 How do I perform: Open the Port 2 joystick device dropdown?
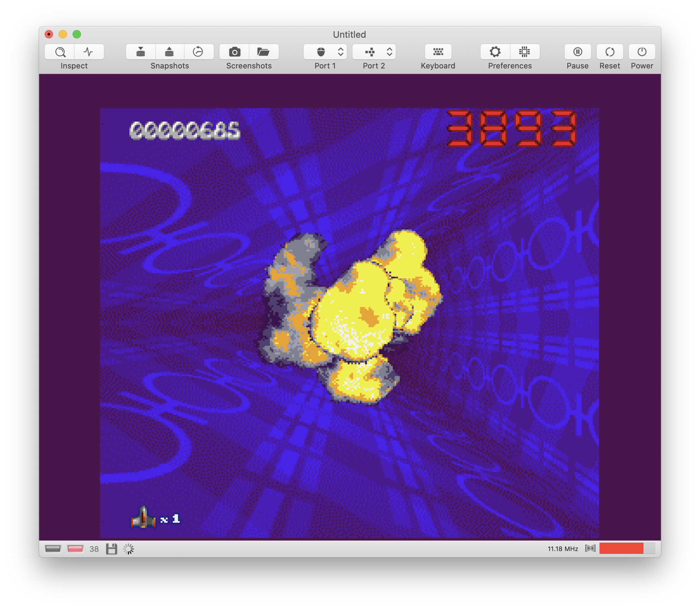[374, 52]
